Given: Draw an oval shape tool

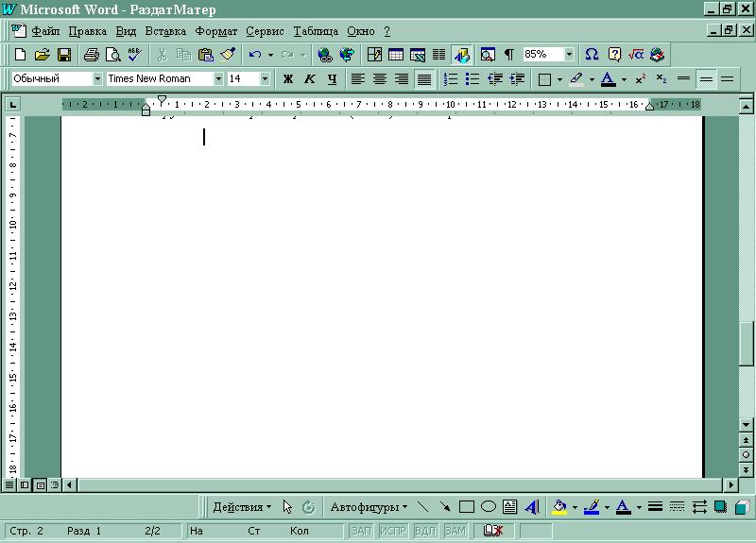Looking at the screenshot, I should 489,507.
